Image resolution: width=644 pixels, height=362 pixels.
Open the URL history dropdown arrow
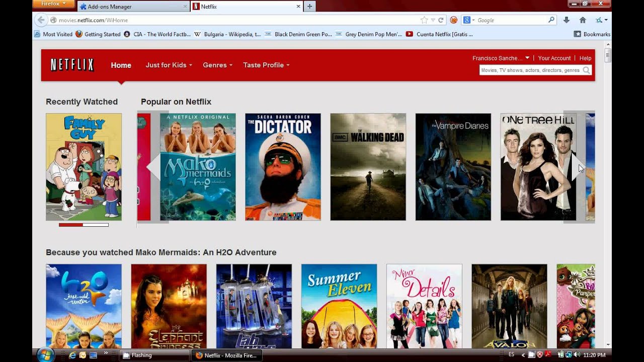pyautogui.click(x=433, y=20)
